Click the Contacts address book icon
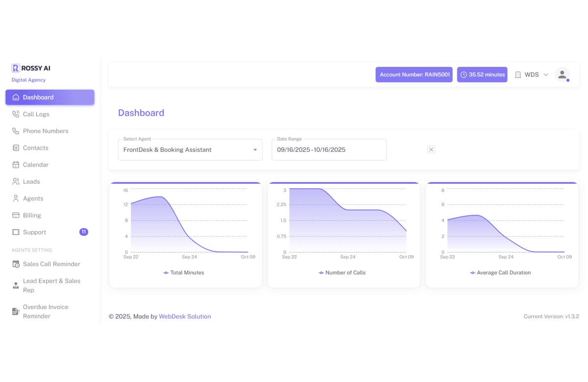588x382 pixels. [16, 147]
